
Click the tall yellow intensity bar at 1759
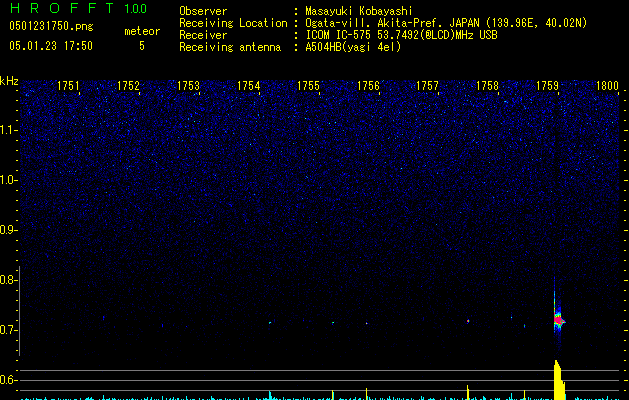[x=559, y=380]
